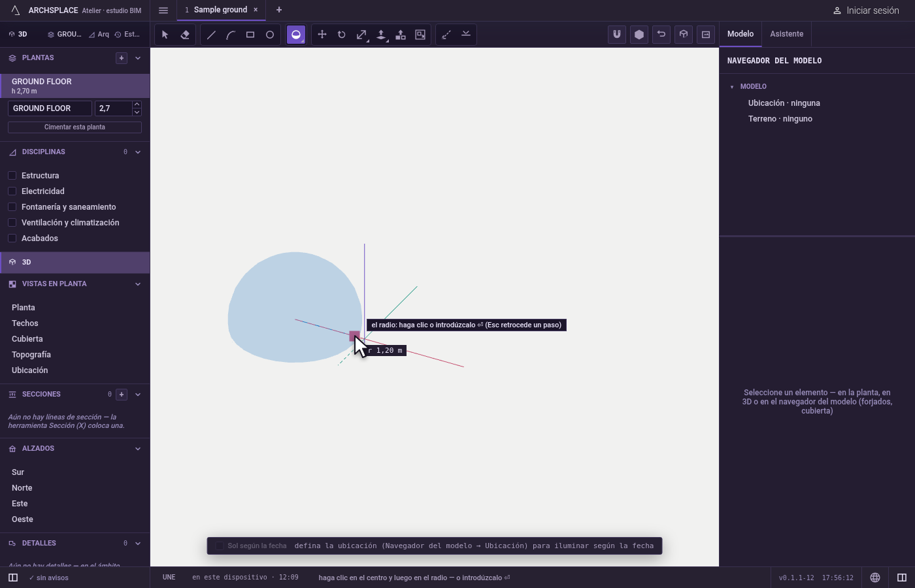Collapse Vistas en planta chevron
This screenshot has width=915, height=588.
click(x=138, y=284)
